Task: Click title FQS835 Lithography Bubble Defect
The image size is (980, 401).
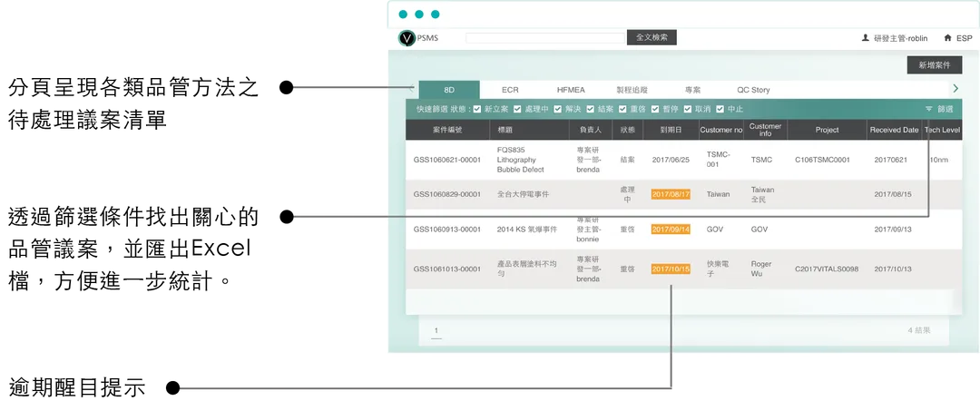Action: pos(520,160)
